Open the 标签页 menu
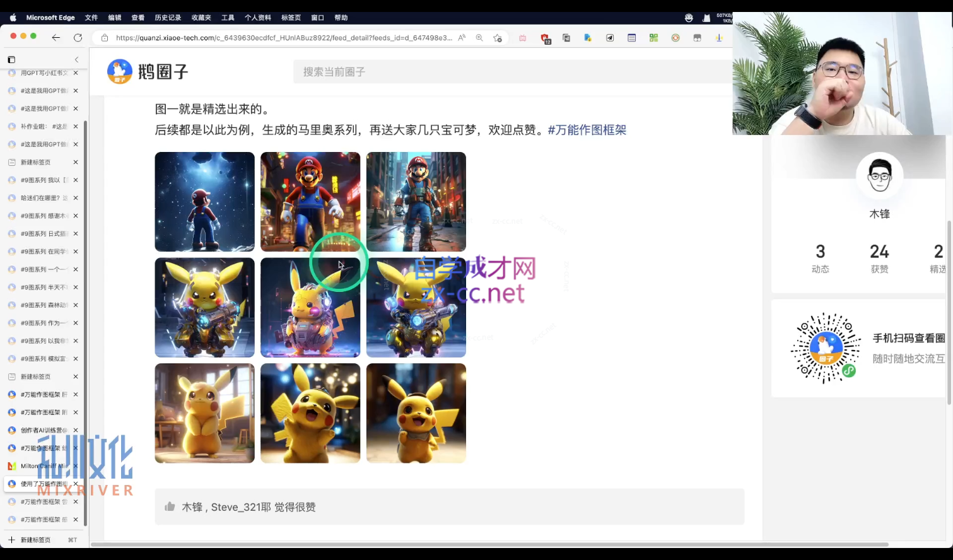This screenshot has width=953, height=560. 291,18
